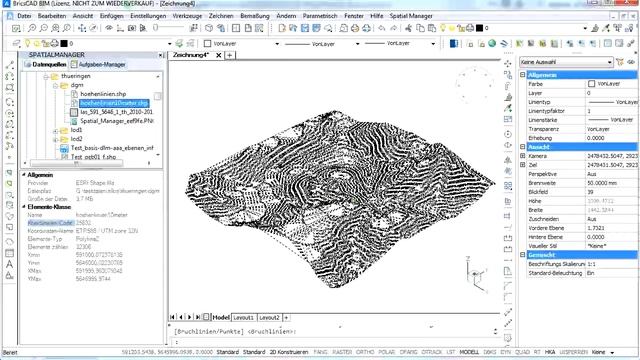The height and width of the screenshot is (360, 640).
Task: Click the Cut (scissors) icon
Action: click(x=409, y=28)
